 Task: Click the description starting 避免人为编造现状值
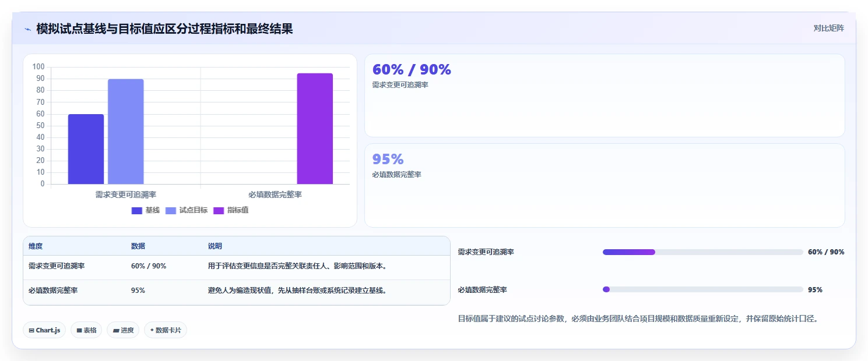click(x=298, y=291)
